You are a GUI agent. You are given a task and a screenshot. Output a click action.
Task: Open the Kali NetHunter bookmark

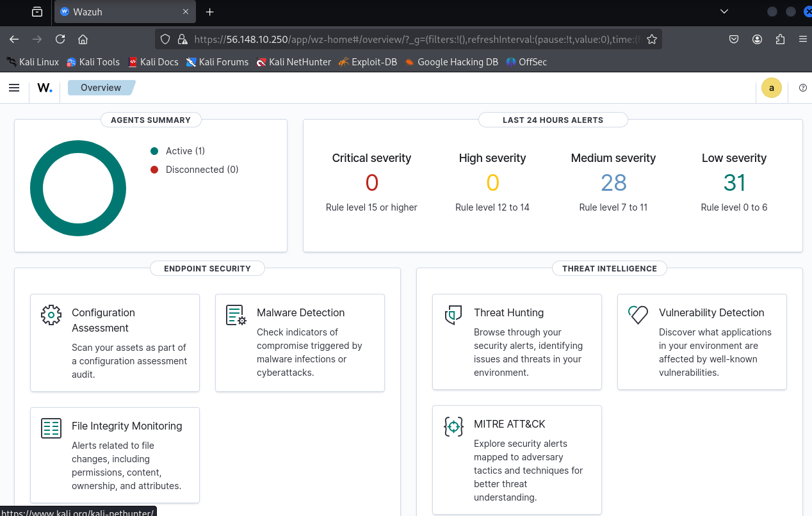pyautogui.click(x=294, y=62)
